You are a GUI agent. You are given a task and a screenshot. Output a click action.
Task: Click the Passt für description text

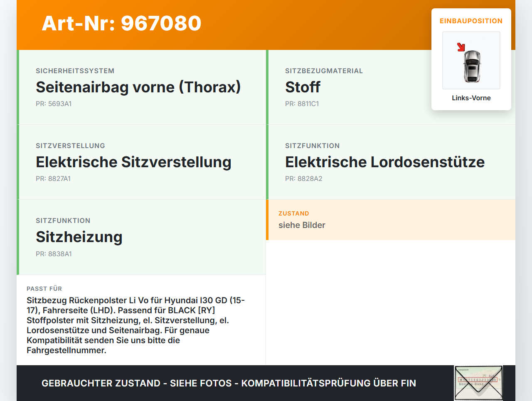(x=136, y=325)
